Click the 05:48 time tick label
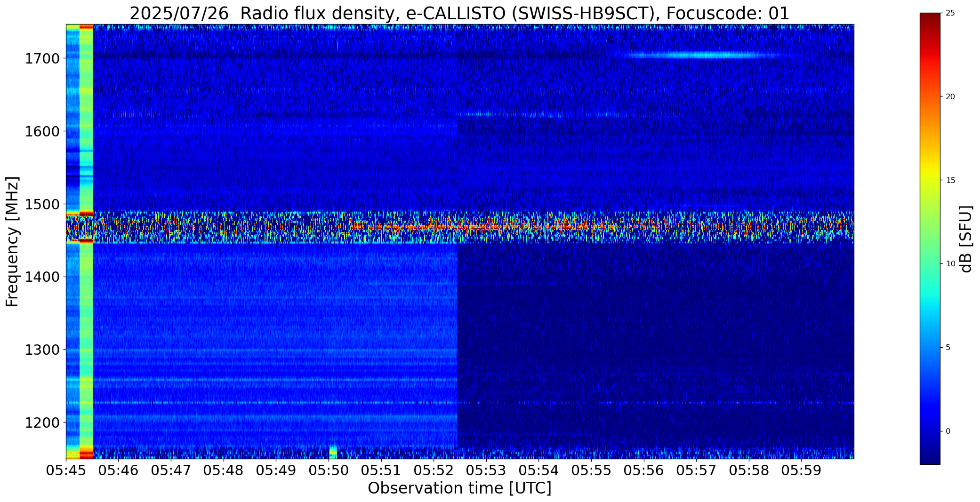 (224, 470)
